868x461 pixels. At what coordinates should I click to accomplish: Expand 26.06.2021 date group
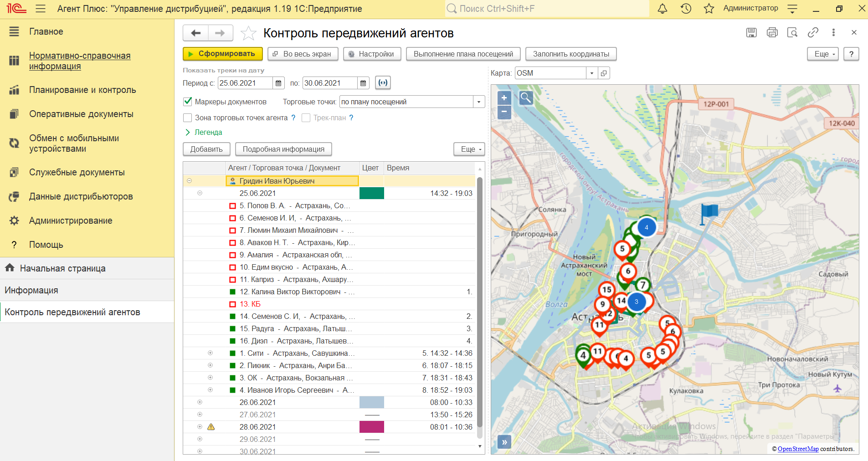pyautogui.click(x=200, y=402)
